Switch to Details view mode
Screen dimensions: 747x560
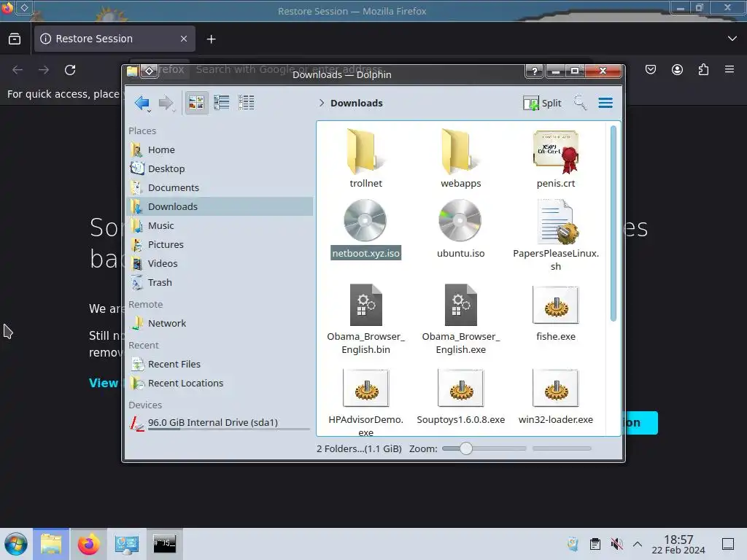(x=247, y=102)
